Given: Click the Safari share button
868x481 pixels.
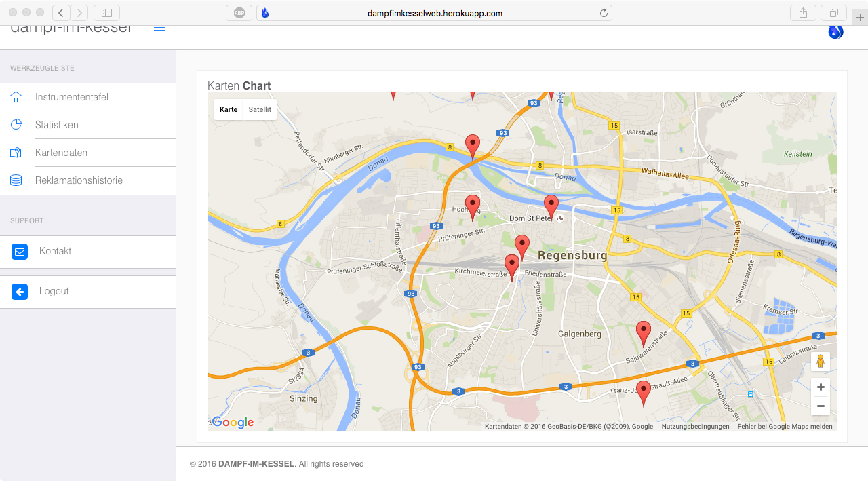Looking at the screenshot, I should 803,13.
